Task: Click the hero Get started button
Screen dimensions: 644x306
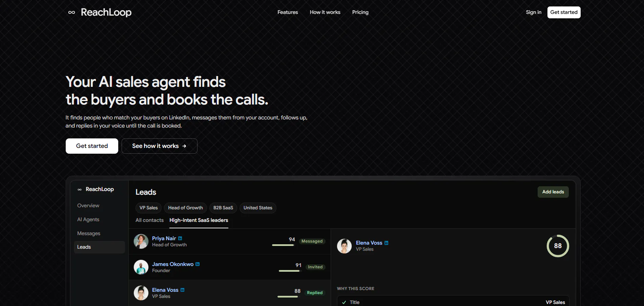Action: (92, 146)
